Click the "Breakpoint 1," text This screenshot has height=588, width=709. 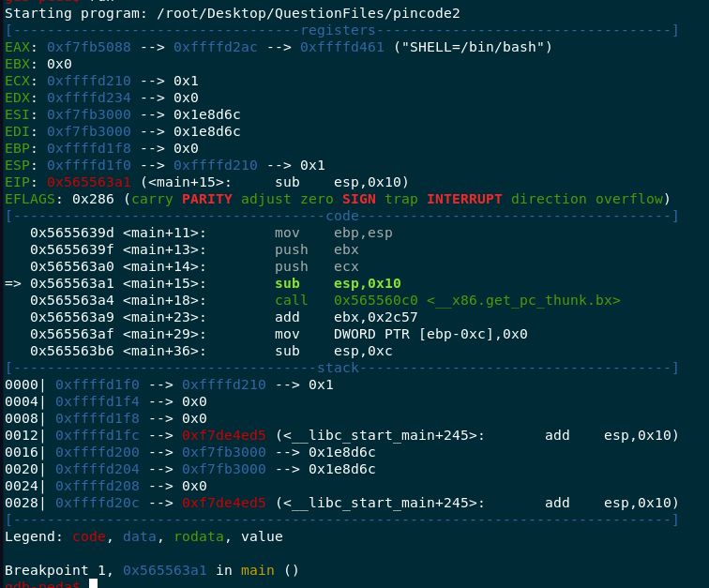click(60, 570)
